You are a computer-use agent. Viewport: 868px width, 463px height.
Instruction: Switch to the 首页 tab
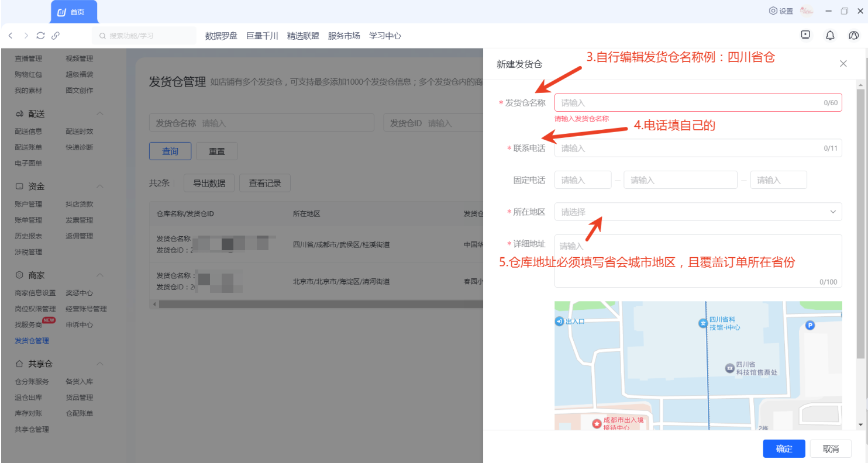(74, 12)
